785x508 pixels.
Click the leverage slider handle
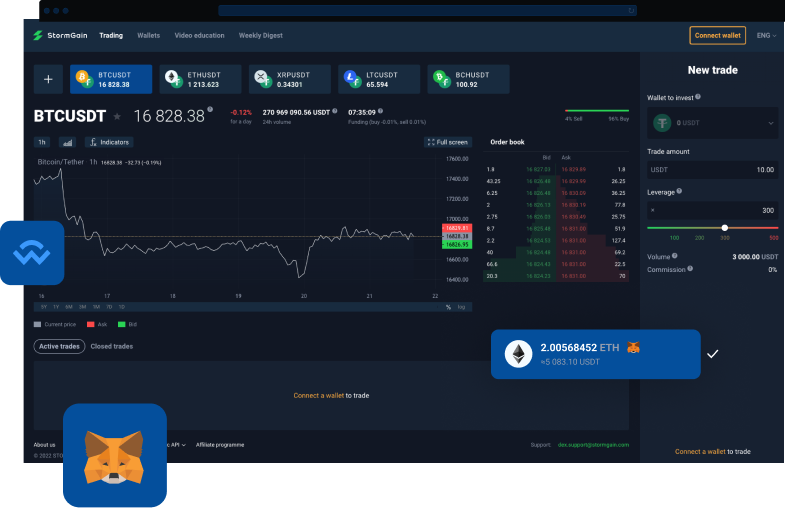(724, 228)
